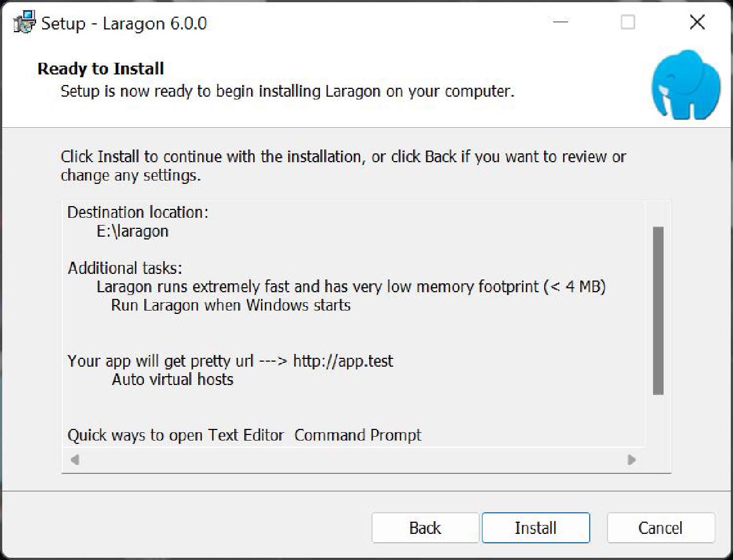The image size is (733, 560).
Task: Click the Install button
Action: click(535, 528)
